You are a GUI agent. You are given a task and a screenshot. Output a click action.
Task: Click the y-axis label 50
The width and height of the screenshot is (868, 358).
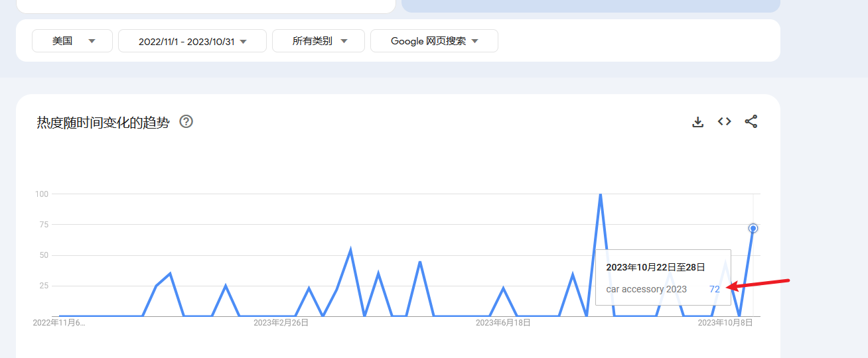[x=44, y=255]
